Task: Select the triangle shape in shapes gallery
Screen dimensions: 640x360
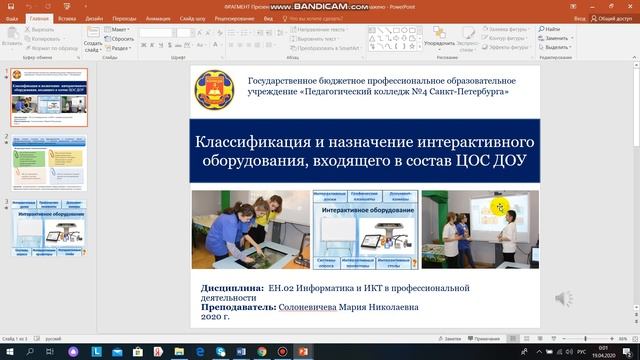Action: tap(372, 38)
